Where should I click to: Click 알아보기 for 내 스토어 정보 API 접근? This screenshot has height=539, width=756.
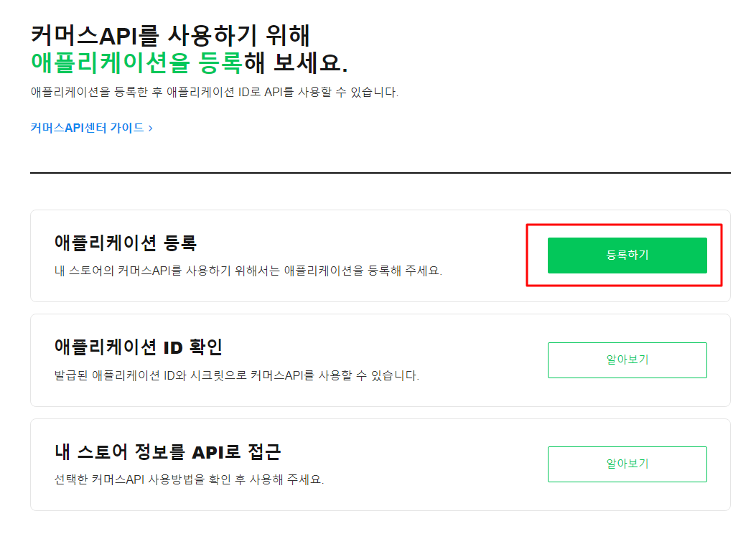tap(627, 464)
